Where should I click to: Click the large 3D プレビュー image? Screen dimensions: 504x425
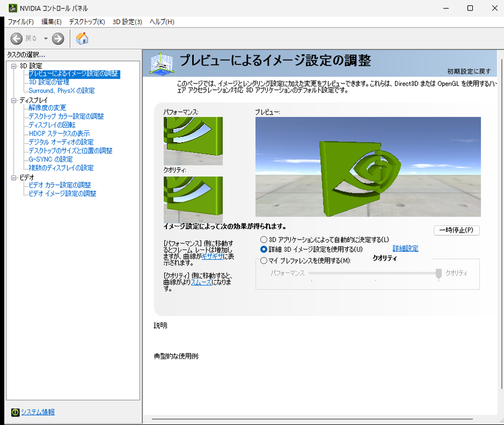tap(368, 167)
